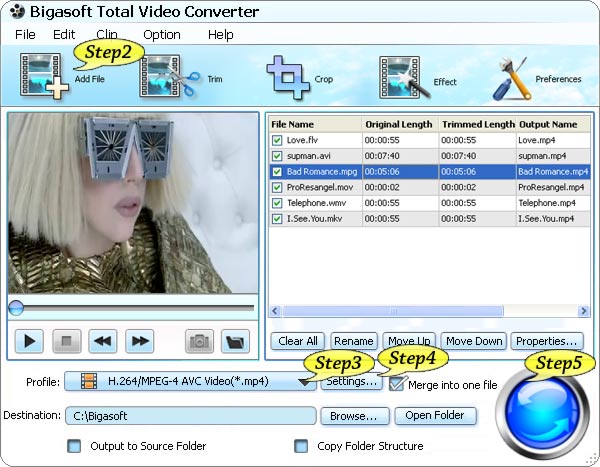Click the Move Up button
Screen dimensions: 600x467
(x=409, y=341)
